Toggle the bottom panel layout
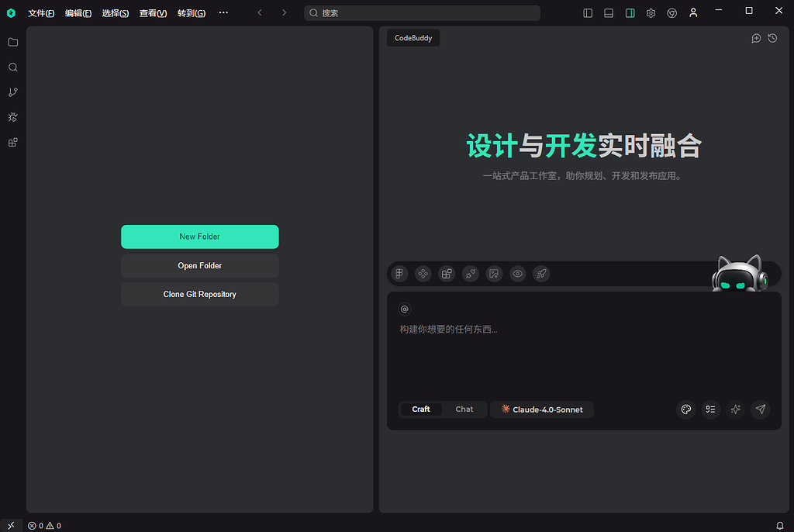This screenshot has height=532, width=794. (x=609, y=13)
